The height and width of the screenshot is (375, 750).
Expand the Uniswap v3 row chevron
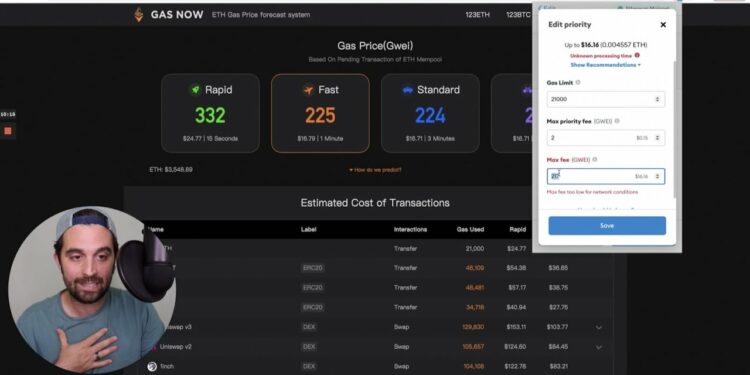tap(599, 328)
